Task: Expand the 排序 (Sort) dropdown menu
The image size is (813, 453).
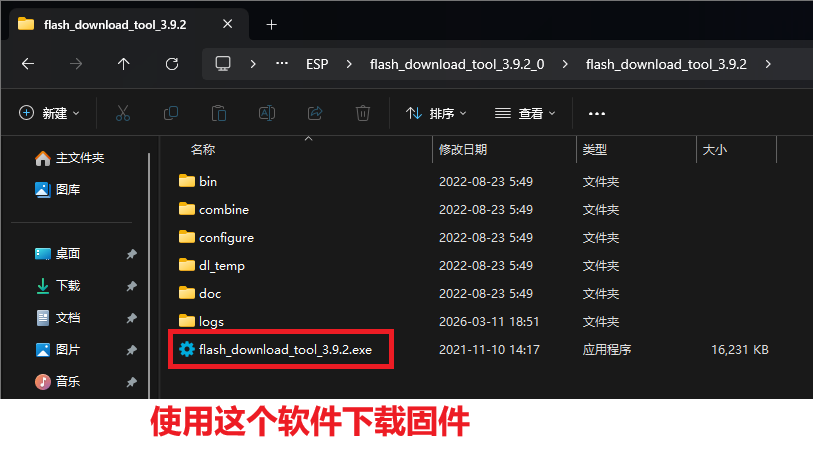Action: [x=436, y=114]
